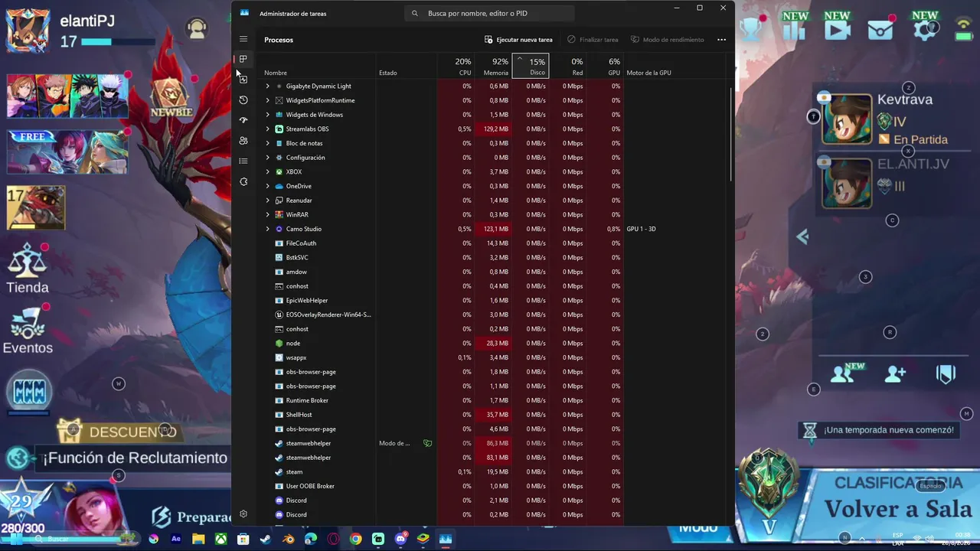Open the Services page icon in sidebar
The image size is (980, 551).
(x=243, y=181)
